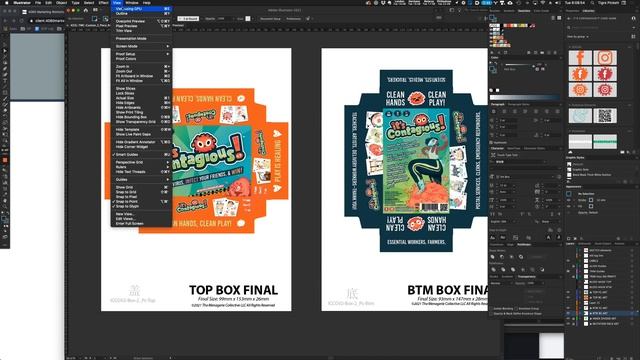Open Guides submenu
The height and width of the screenshot is (360, 640).
pos(141,180)
